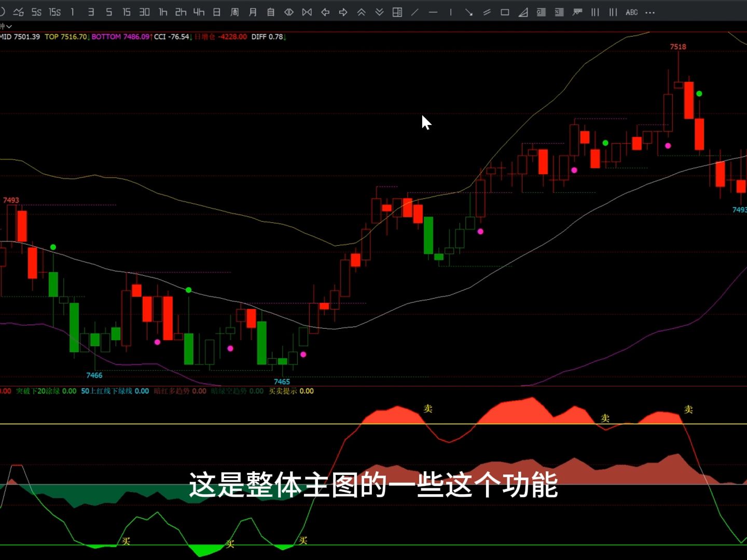The image size is (747, 560).
Task: Select the 3 minute period
Action: pos(91,12)
